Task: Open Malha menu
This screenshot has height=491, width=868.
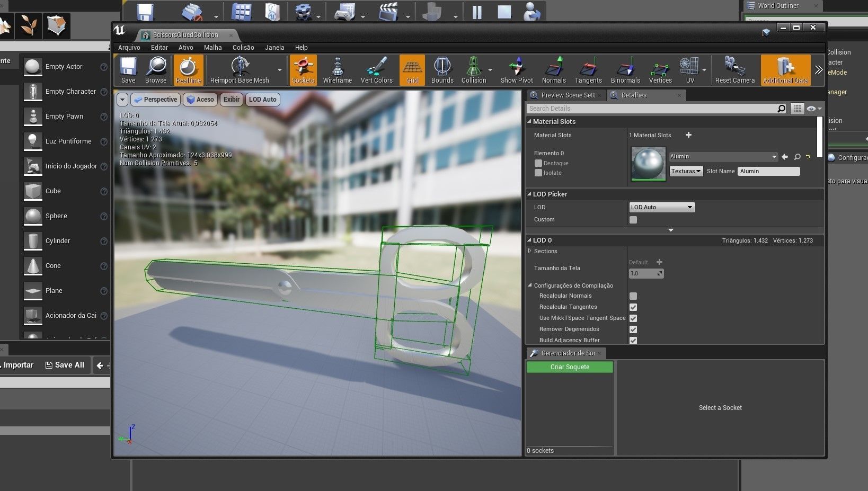Action: coord(213,48)
